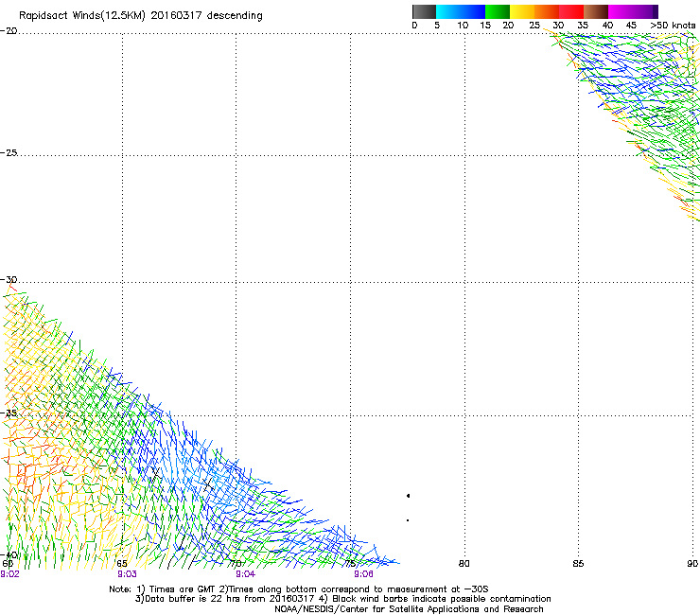Click the green 15-20 knots legend segment
700x615 pixels.
point(498,11)
